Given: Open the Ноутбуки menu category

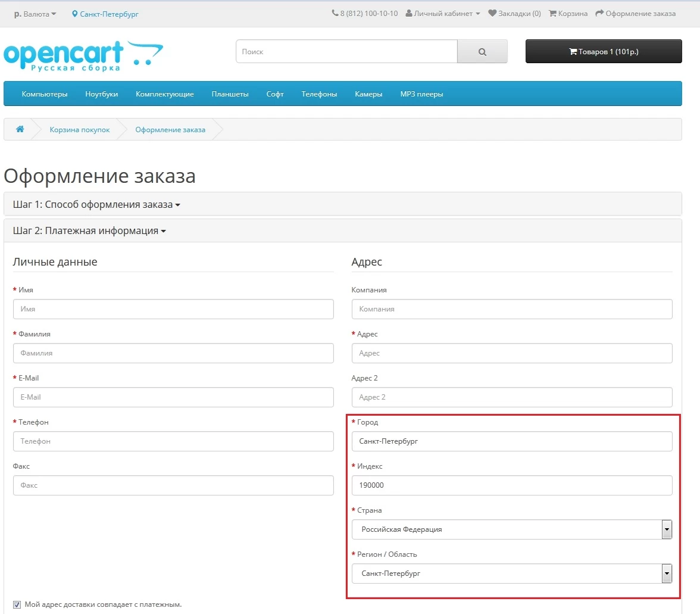Looking at the screenshot, I should click(x=101, y=93).
